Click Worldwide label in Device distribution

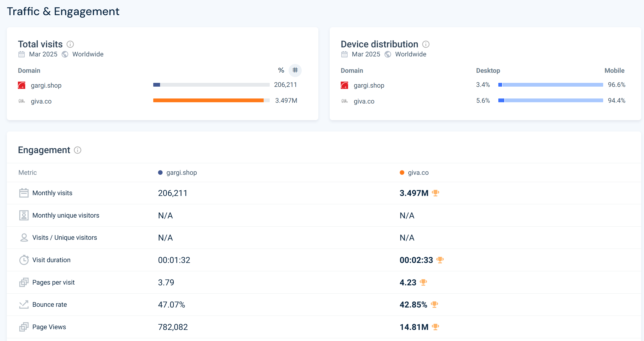tap(411, 54)
